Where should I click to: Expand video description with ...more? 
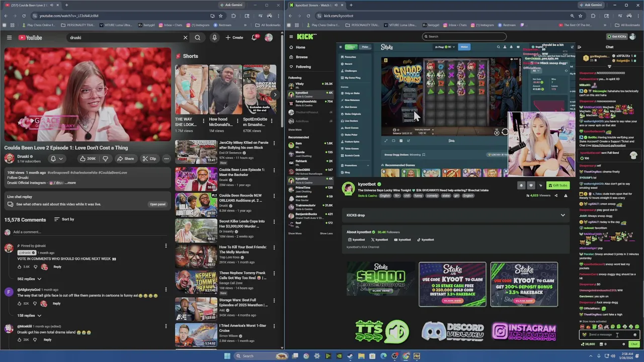[70, 183]
